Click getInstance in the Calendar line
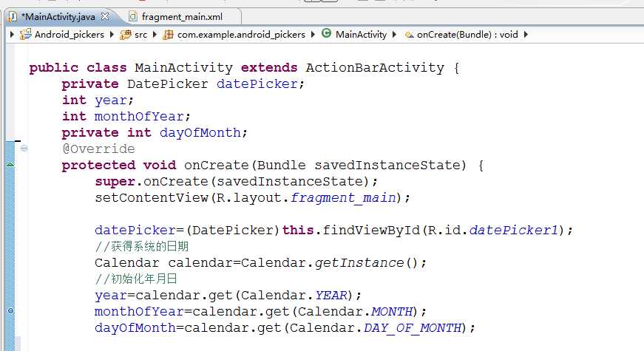The height and width of the screenshot is (351, 644). pos(359,263)
